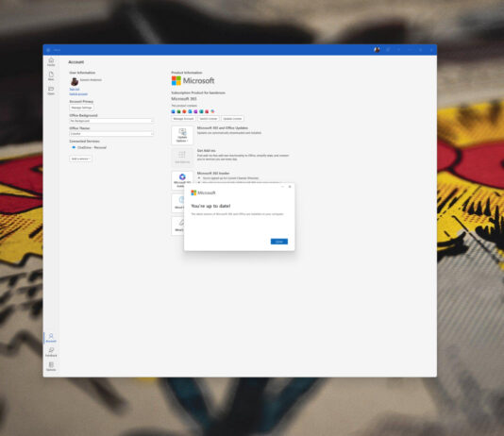Select the Account sidebar item
Image resolution: width=504 pixels, height=436 pixels.
click(x=51, y=338)
